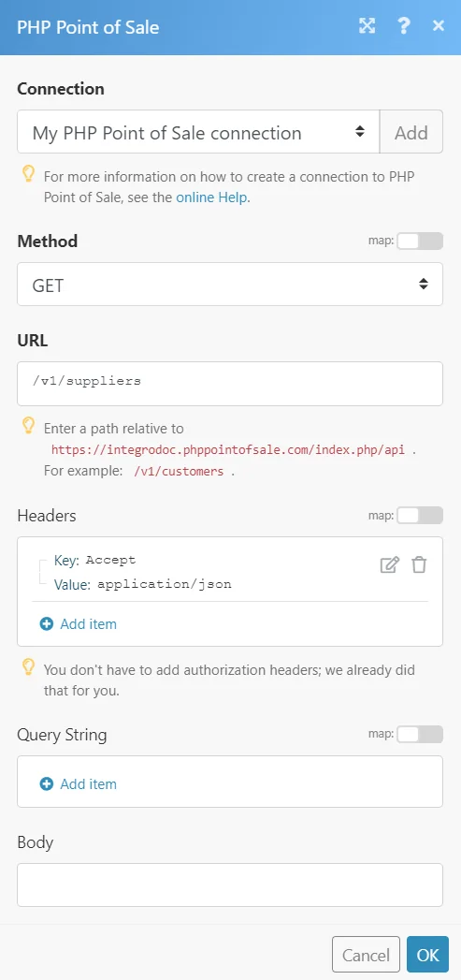
Task: Click into the Body text field
Action: tap(230, 885)
